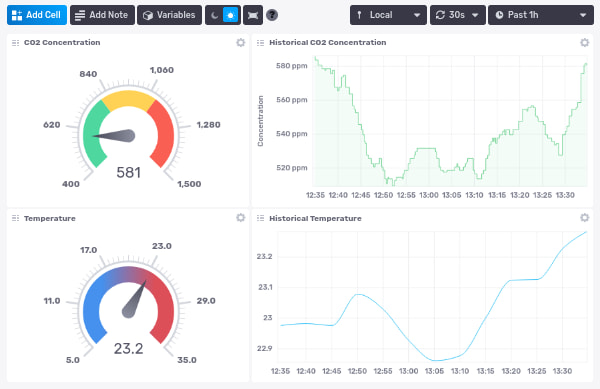The image size is (600, 389).
Task: Click the Historical Temperature title
Action: [x=315, y=218]
